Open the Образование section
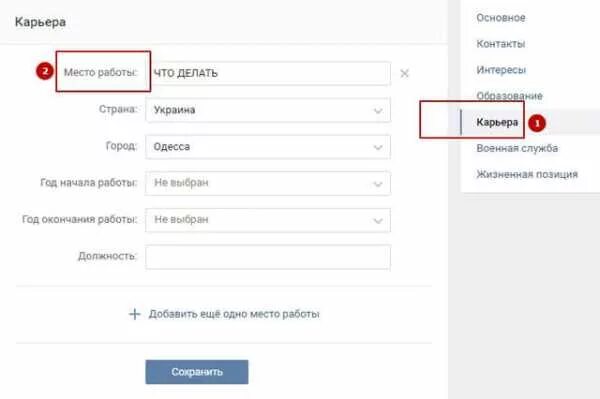600x399 pixels. [509, 96]
